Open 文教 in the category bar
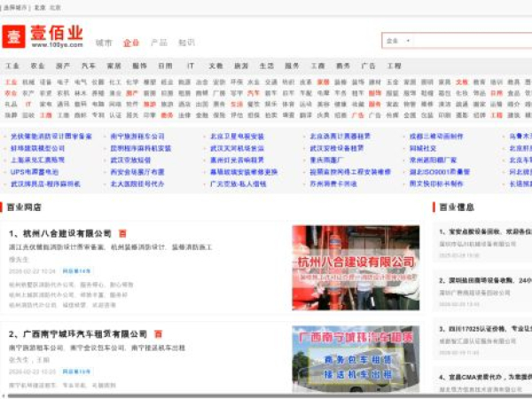 coord(215,66)
